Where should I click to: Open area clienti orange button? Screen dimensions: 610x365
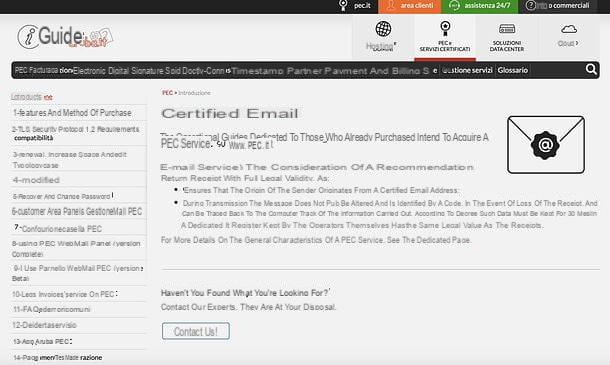(x=409, y=6)
